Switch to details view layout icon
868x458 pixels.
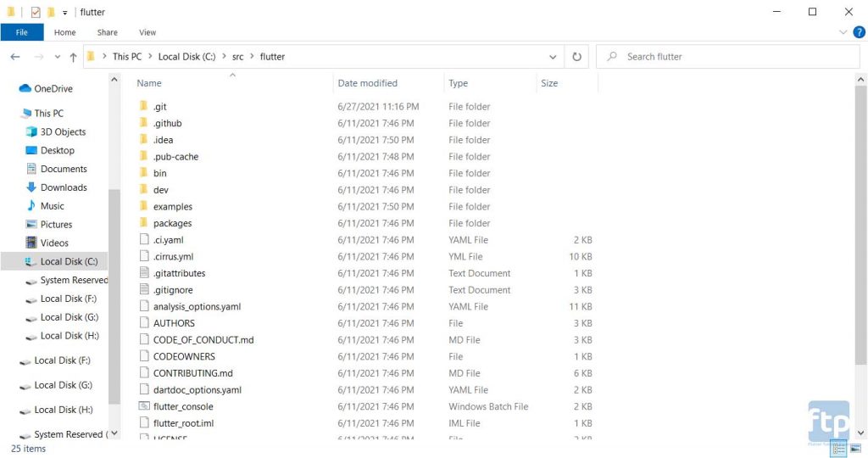838,450
